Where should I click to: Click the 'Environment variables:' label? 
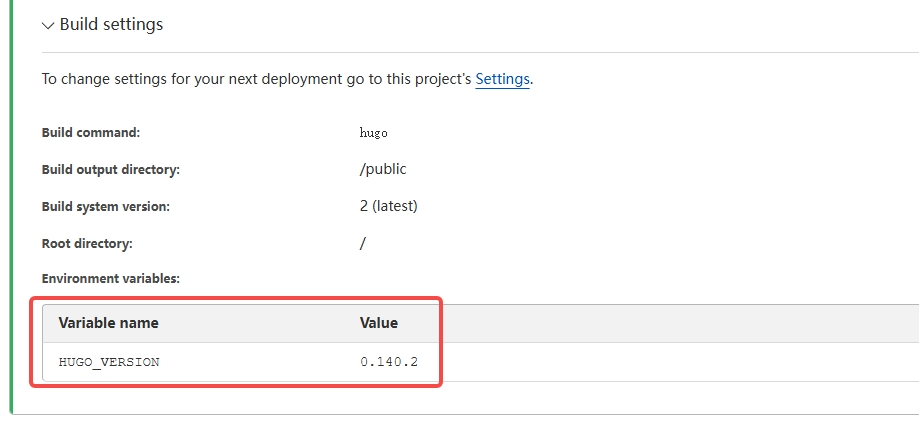pos(110,279)
